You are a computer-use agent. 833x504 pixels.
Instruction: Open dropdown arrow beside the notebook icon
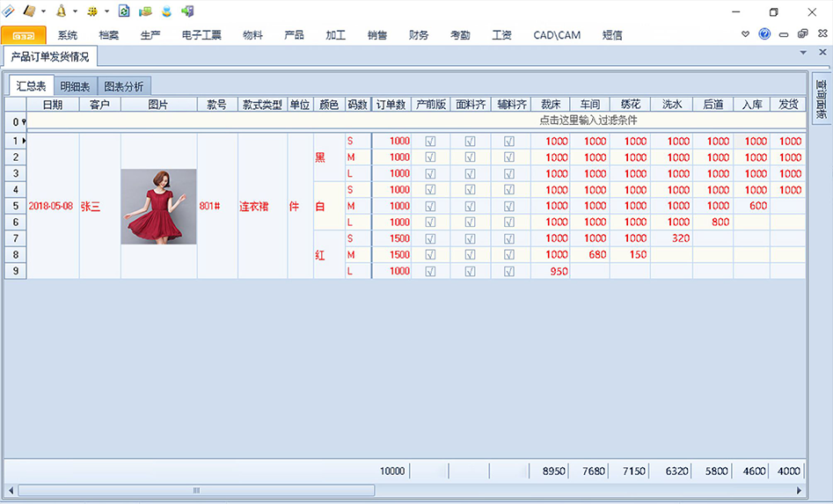click(x=43, y=11)
